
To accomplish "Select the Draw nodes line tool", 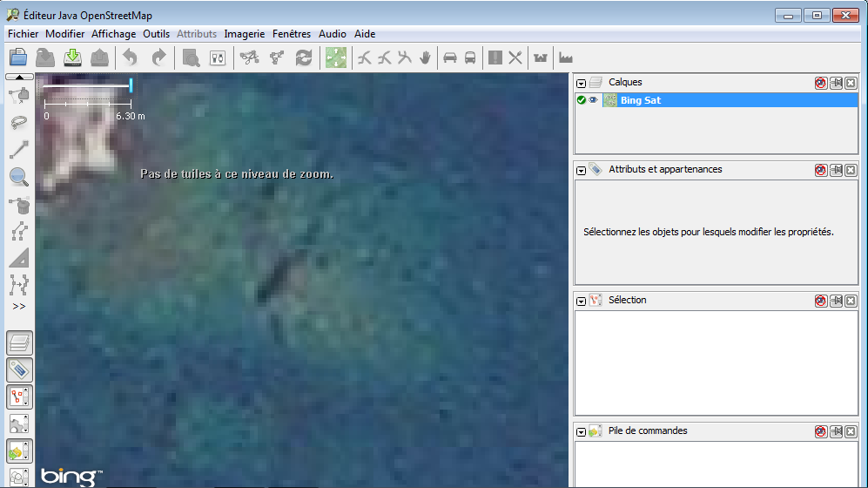I will click(19, 149).
